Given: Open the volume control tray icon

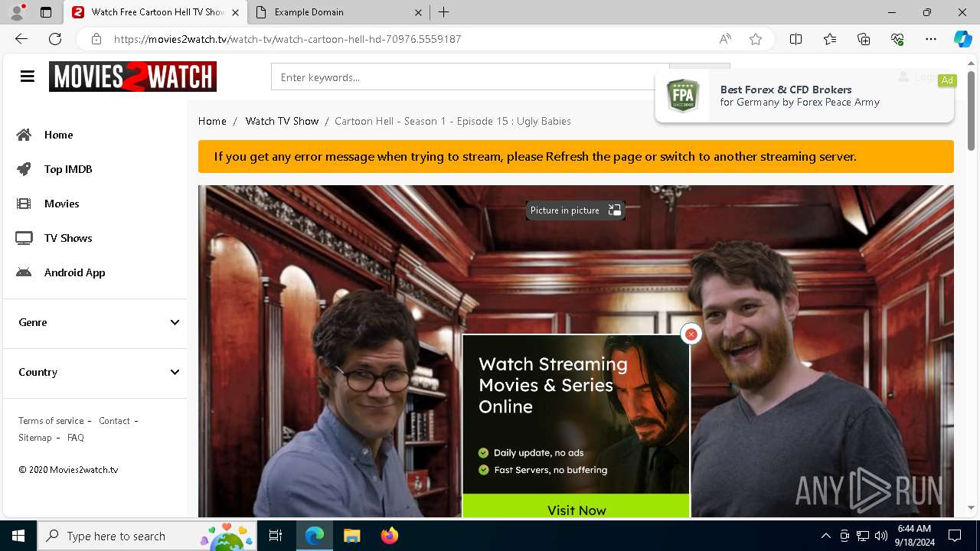Looking at the screenshot, I should click(x=881, y=536).
